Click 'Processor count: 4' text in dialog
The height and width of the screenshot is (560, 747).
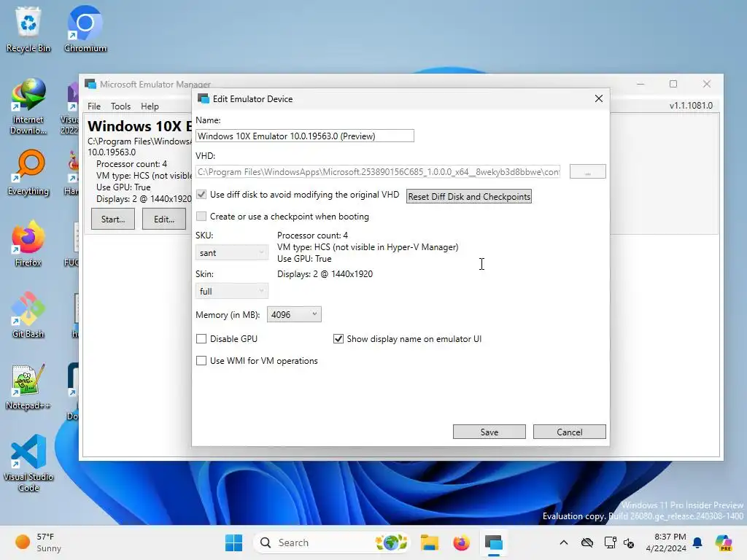click(x=312, y=236)
